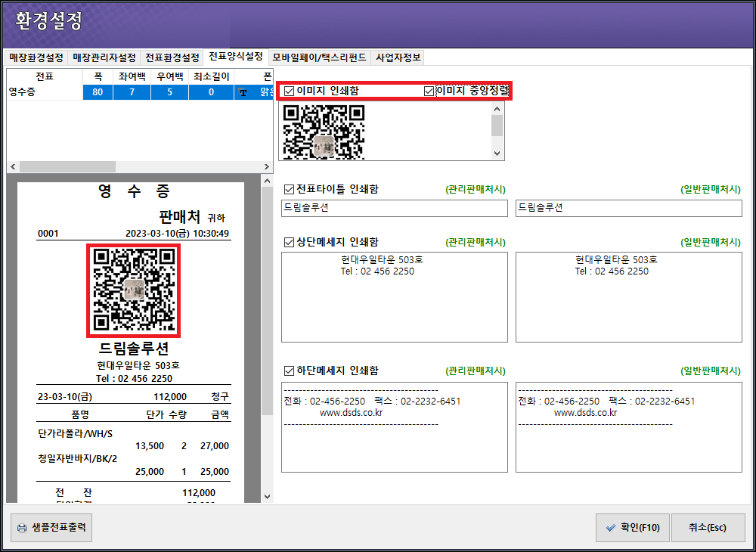756x552 pixels.
Task: Toggle 하단메세지 인쇄함 checkbox
Action: [289, 371]
